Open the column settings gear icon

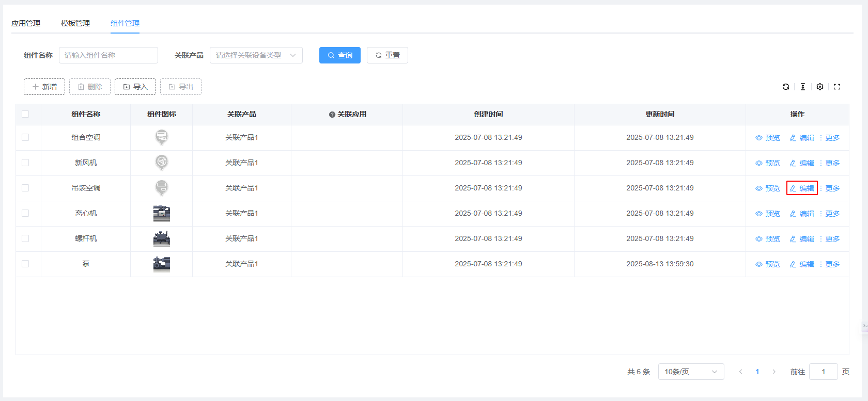(x=820, y=87)
